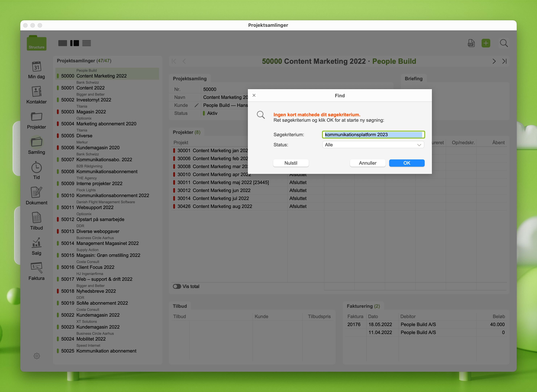Image resolution: width=537 pixels, height=392 pixels.
Task: Switch to the two-column split view layout
Action: pyautogui.click(x=74, y=43)
